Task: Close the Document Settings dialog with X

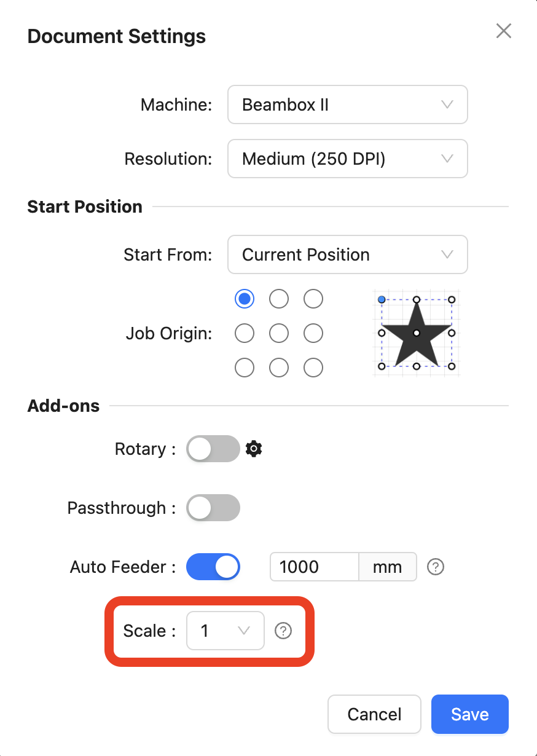Action: tap(504, 31)
